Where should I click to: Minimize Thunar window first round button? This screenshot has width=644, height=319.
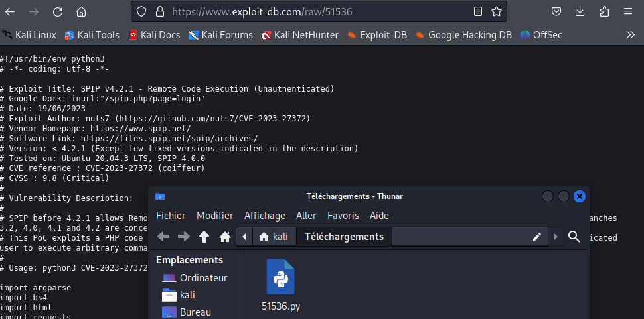point(548,196)
